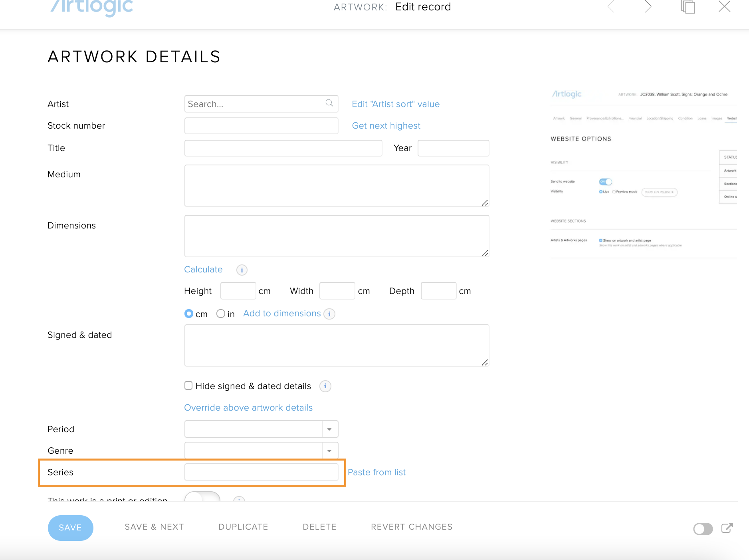The image size is (749, 560).
Task: Select the cm unit radio button
Action: tap(189, 314)
